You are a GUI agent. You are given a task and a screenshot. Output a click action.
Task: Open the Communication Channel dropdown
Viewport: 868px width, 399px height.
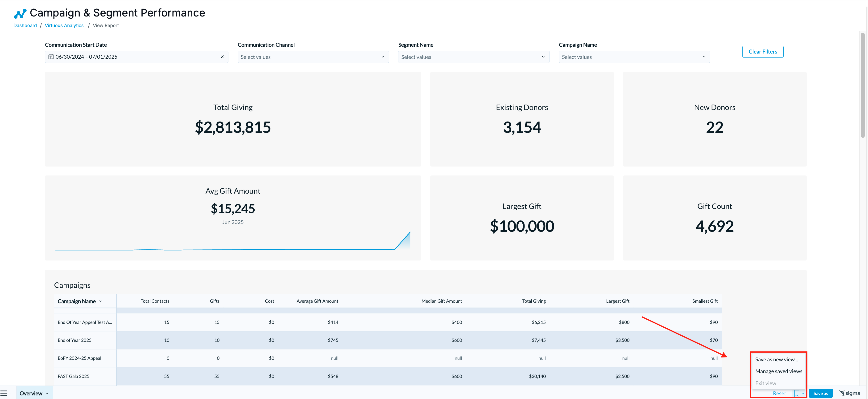313,57
